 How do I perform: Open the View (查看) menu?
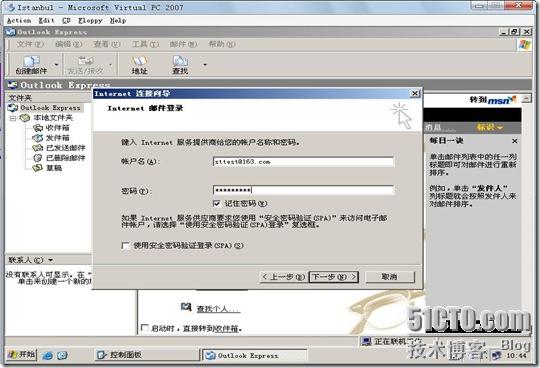coord(107,44)
